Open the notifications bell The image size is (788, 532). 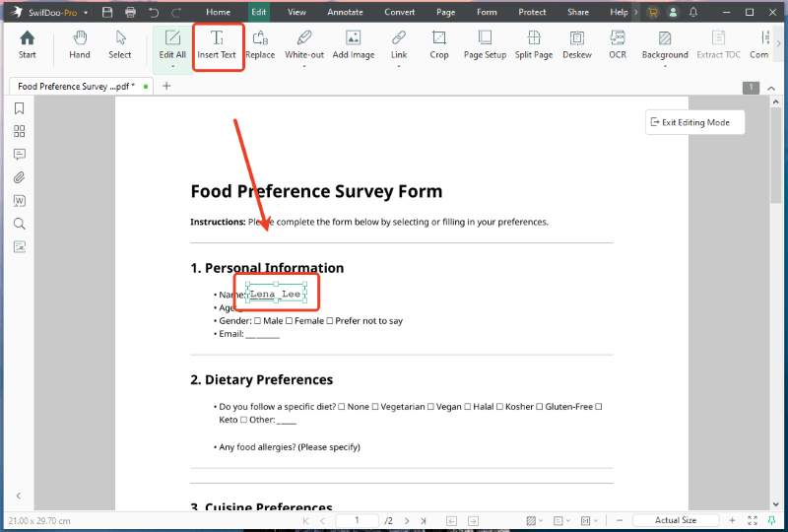[x=693, y=13]
